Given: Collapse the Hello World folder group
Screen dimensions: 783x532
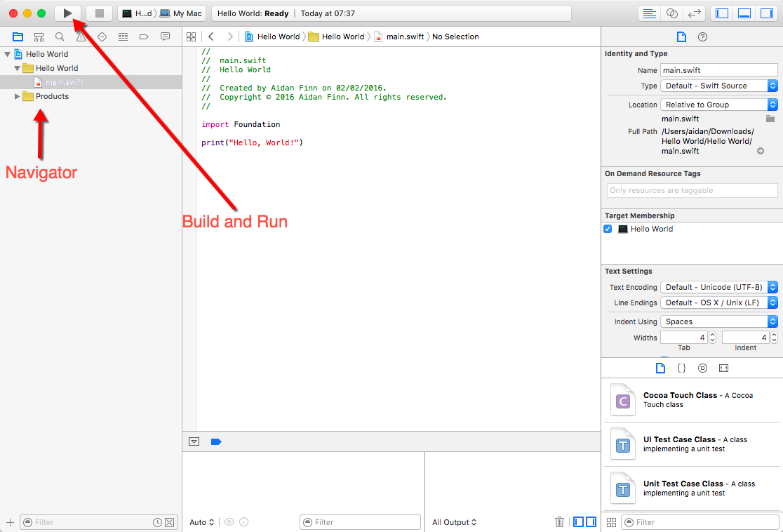Looking at the screenshot, I should click(x=17, y=68).
